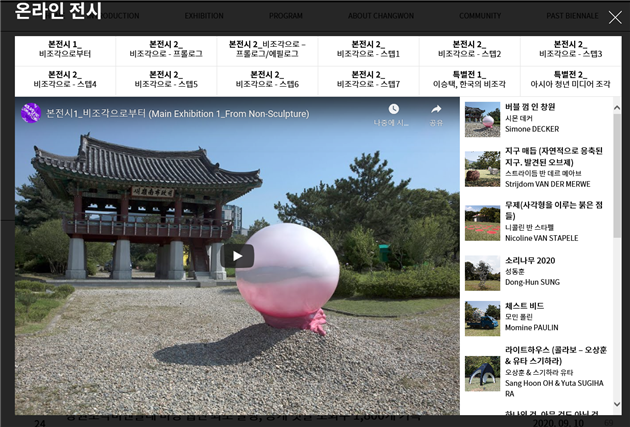
Task: Click the Watch Later clock icon
Action: tap(393, 109)
